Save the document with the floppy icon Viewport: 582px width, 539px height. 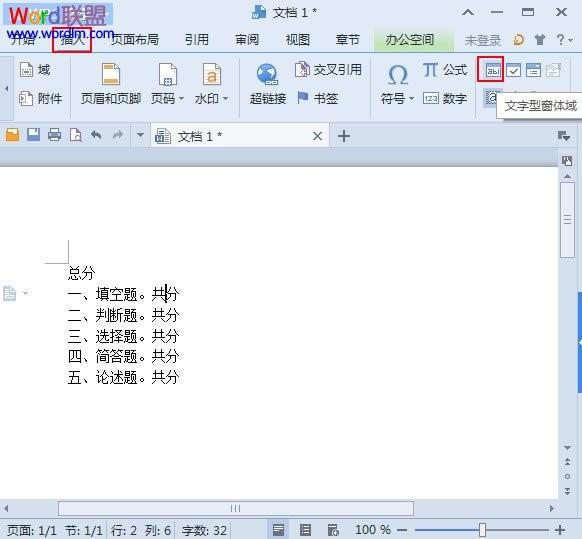[x=33, y=135]
